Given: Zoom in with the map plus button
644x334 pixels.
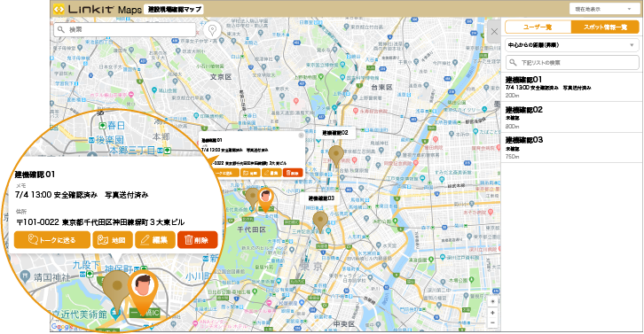Looking at the screenshot, I should tap(493, 313).
